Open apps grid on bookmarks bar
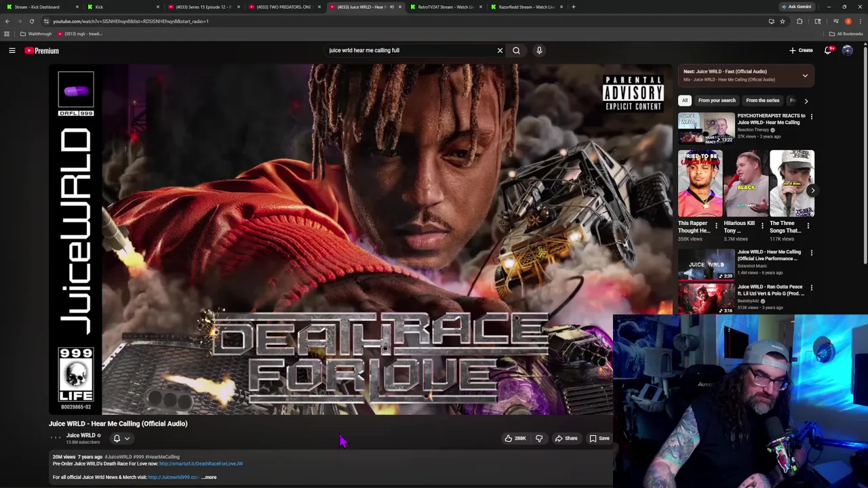This screenshot has height=488, width=868. coord(7,34)
